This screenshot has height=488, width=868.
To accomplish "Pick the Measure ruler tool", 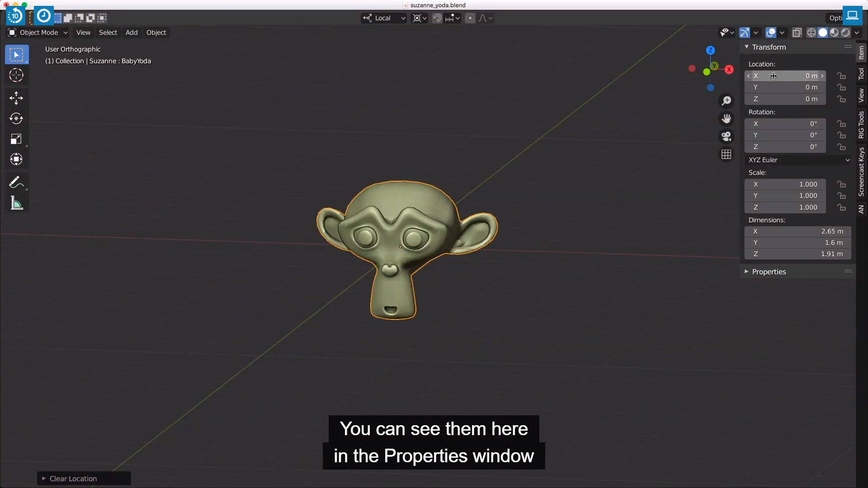I will 16,203.
